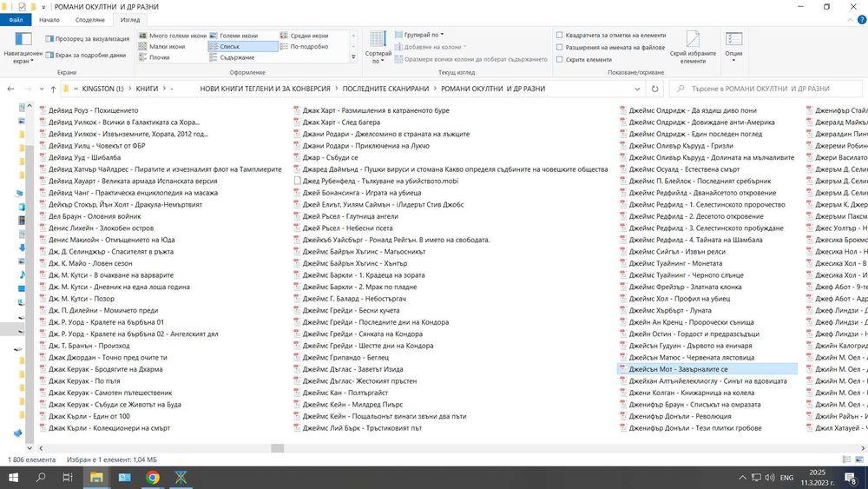868x489 pixels.
Task: Switch to details view icon in status bar
Action: (846, 459)
